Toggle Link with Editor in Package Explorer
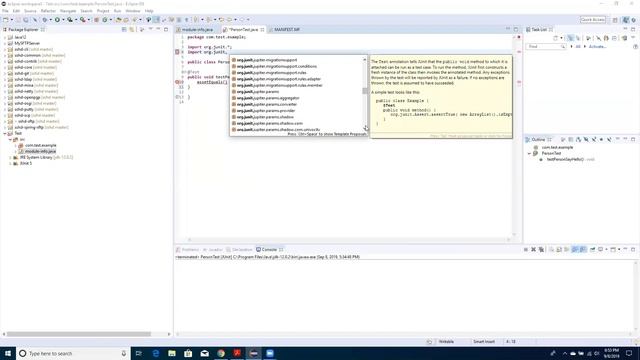Viewport: 640px width, 360px height. click(x=132, y=29)
